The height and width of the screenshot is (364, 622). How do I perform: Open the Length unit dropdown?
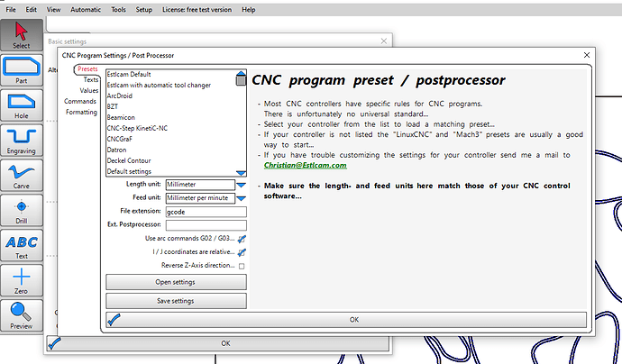(242, 185)
